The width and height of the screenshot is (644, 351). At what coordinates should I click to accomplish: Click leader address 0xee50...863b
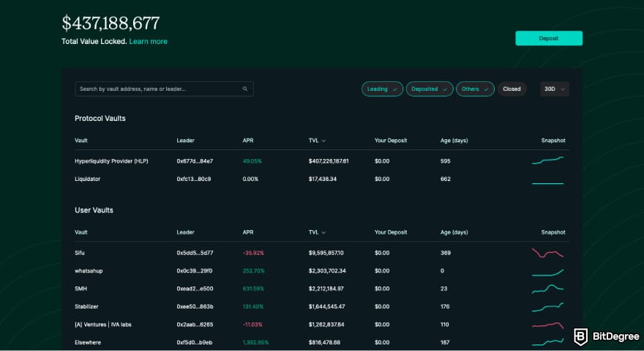pyautogui.click(x=195, y=306)
